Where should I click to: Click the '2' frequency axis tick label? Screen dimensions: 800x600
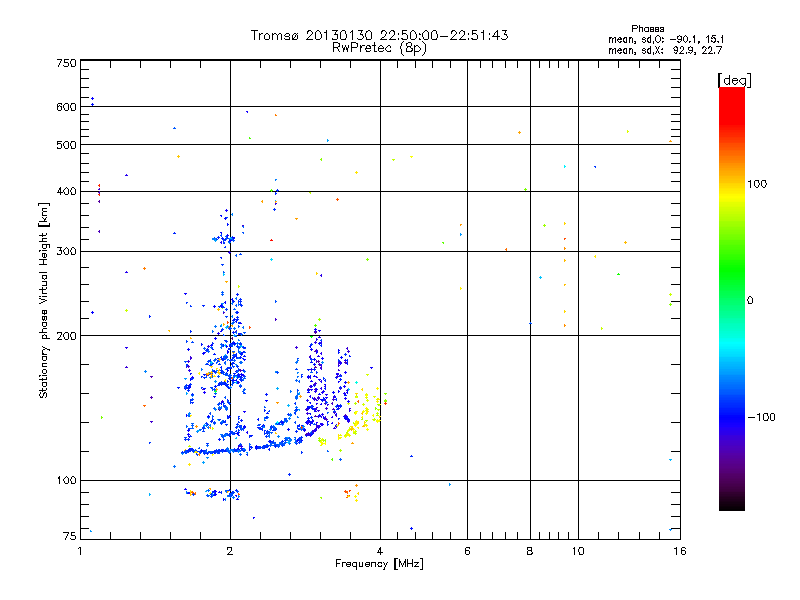(x=230, y=551)
